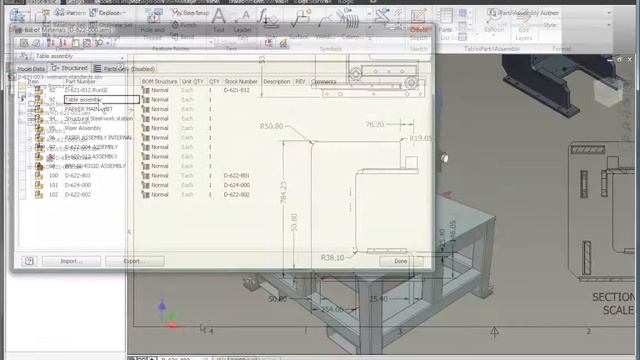Click the Import button in BOM dialog
Viewport: 640px width, 360px height.
click(71, 261)
